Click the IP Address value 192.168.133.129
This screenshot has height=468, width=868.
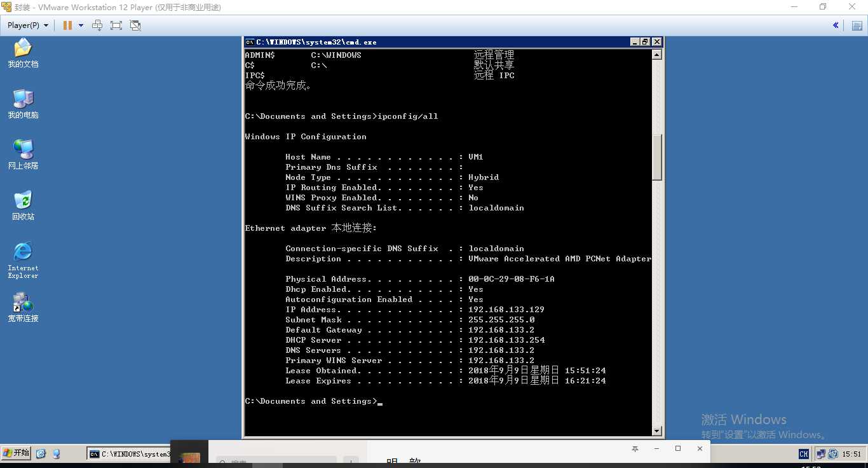point(506,310)
